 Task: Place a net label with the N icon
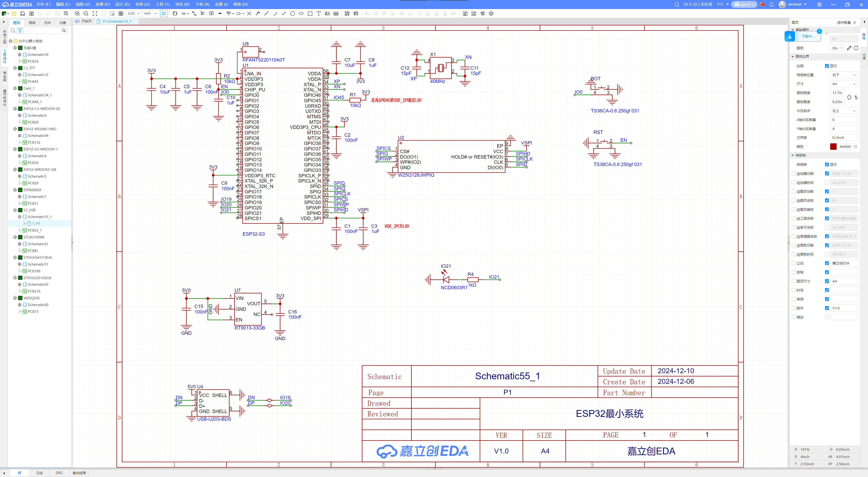coord(211,14)
